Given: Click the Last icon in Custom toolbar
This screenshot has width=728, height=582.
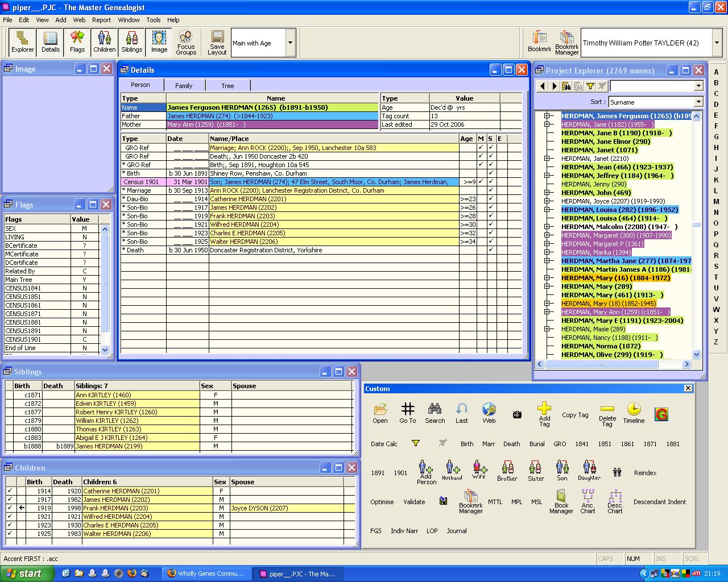Looking at the screenshot, I should click(x=461, y=413).
